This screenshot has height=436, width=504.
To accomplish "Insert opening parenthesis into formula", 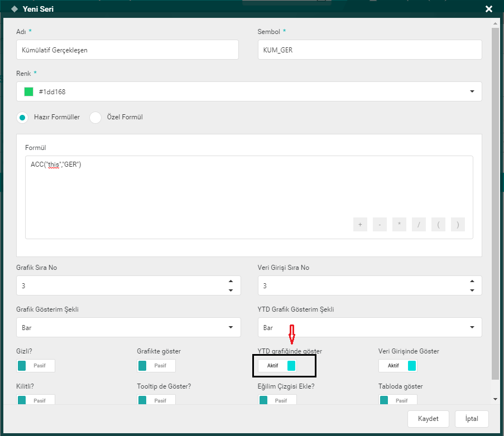I will coord(438,225).
